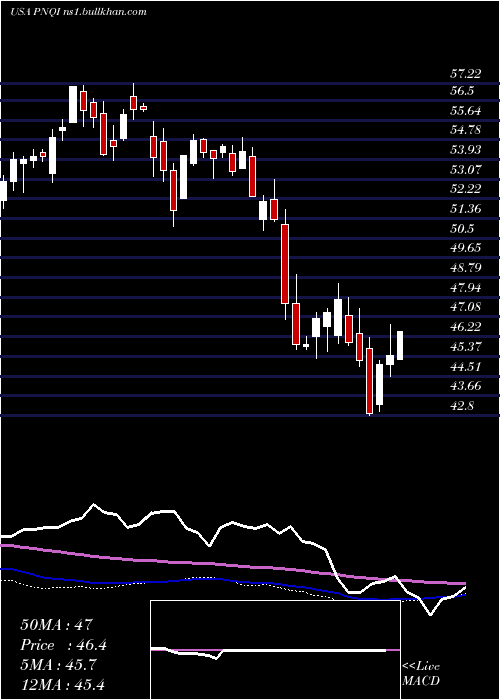
Task: Click the '5MA : 45.7' readout
Action: point(60,665)
